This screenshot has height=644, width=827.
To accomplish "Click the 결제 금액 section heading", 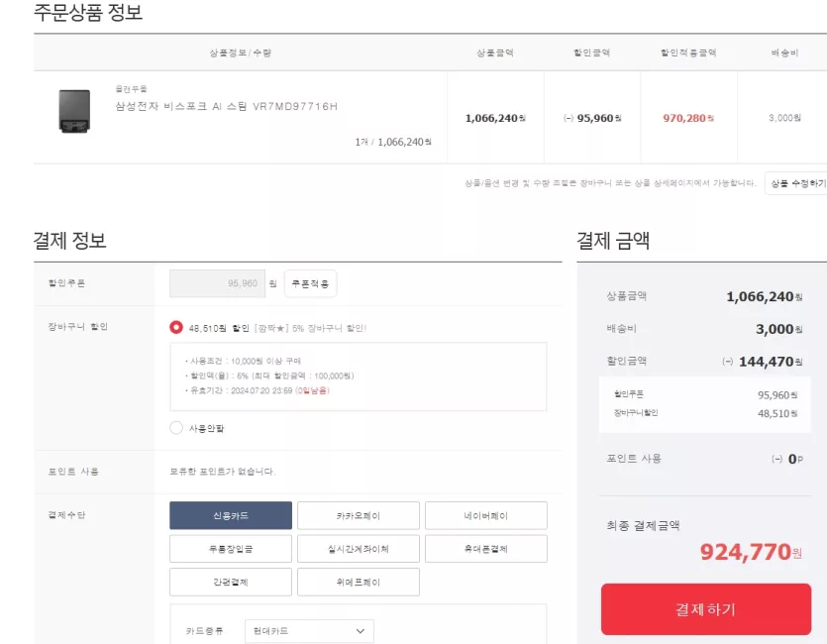I will (613, 240).
